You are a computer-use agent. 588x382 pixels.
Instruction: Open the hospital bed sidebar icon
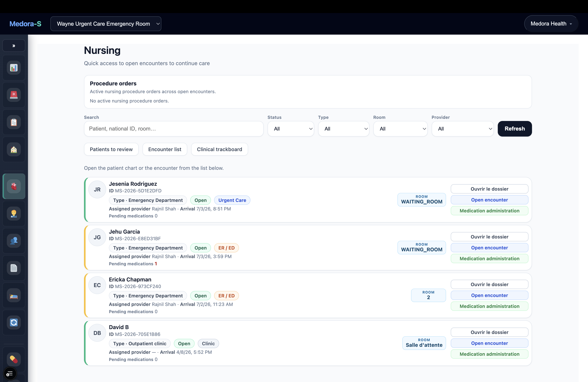pos(14,295)
